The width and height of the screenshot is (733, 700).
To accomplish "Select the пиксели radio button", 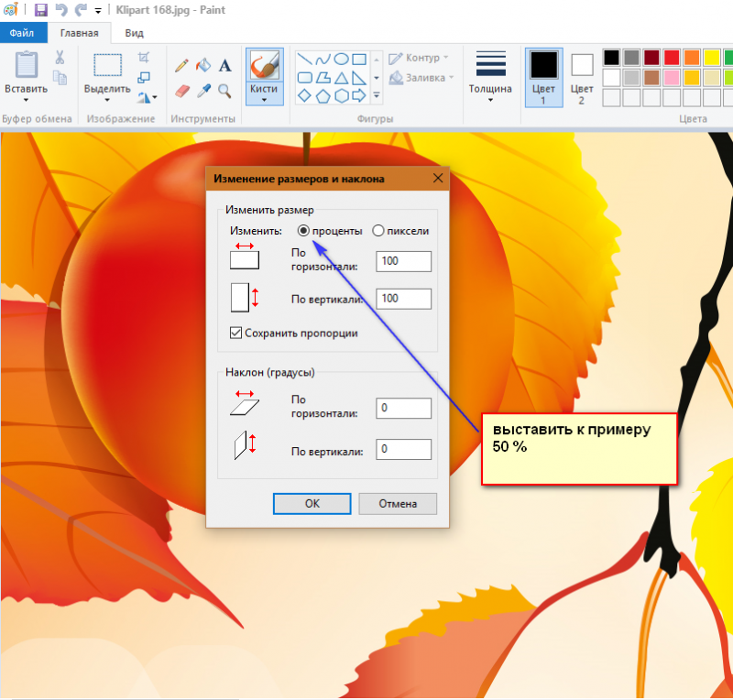I will click(378, 231).
